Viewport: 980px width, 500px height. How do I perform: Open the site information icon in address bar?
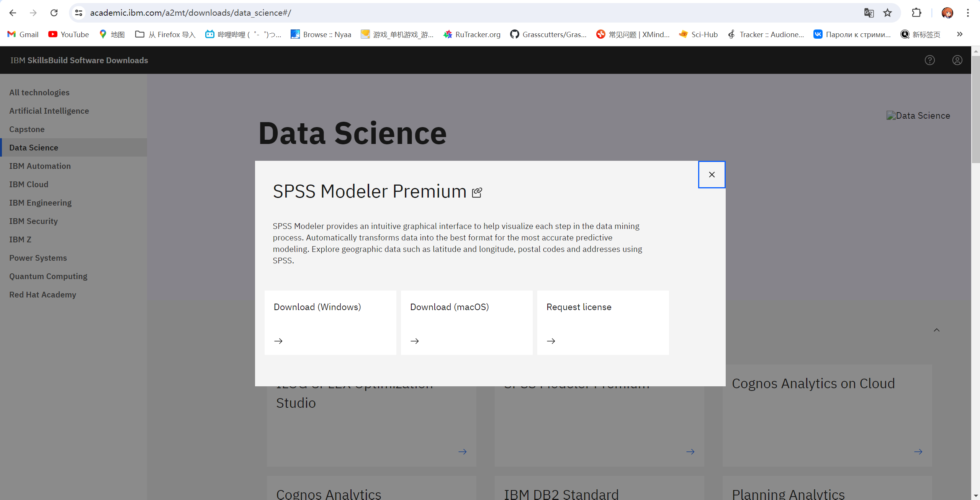click(79, 13)
